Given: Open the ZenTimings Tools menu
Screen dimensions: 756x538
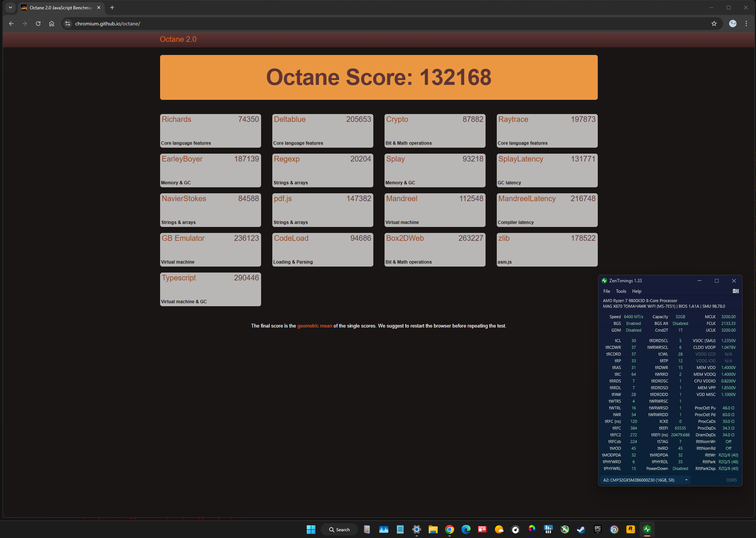Looking at the screenshot, I should pyautogui.click(x=621, y=291).
